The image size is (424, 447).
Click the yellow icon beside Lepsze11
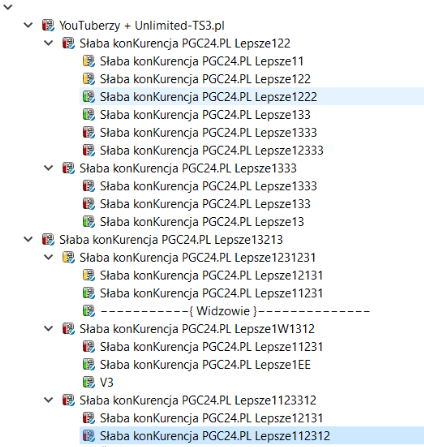point(89,61)
